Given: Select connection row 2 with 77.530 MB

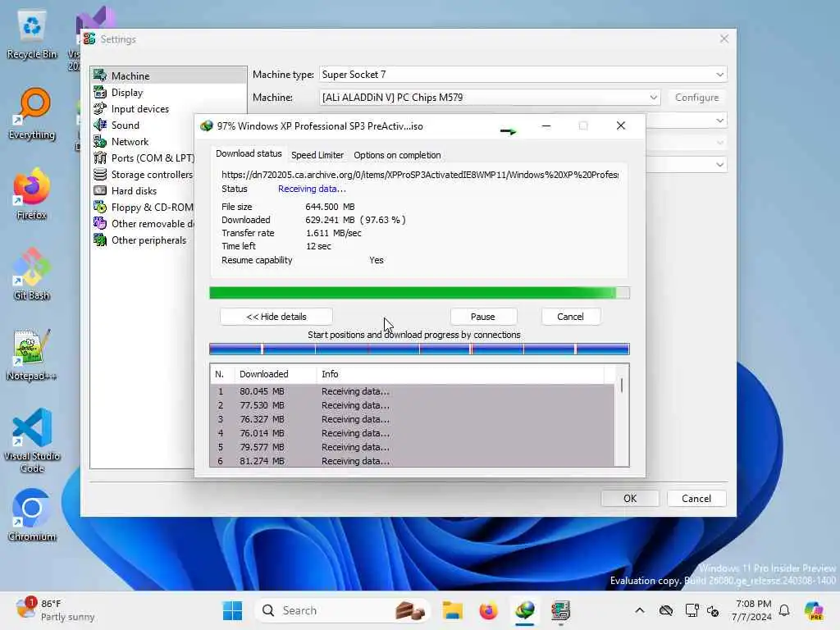Looking at the screenshot, I should click(x=412, y=405).
